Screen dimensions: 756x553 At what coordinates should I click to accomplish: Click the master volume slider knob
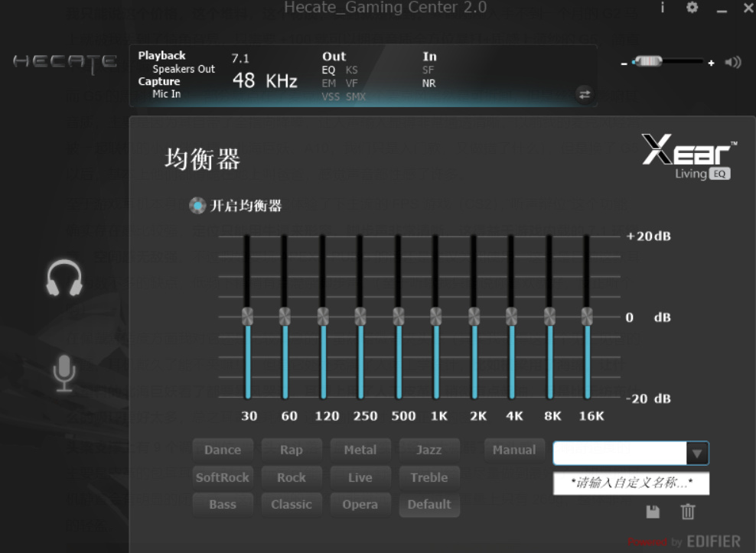648,61
